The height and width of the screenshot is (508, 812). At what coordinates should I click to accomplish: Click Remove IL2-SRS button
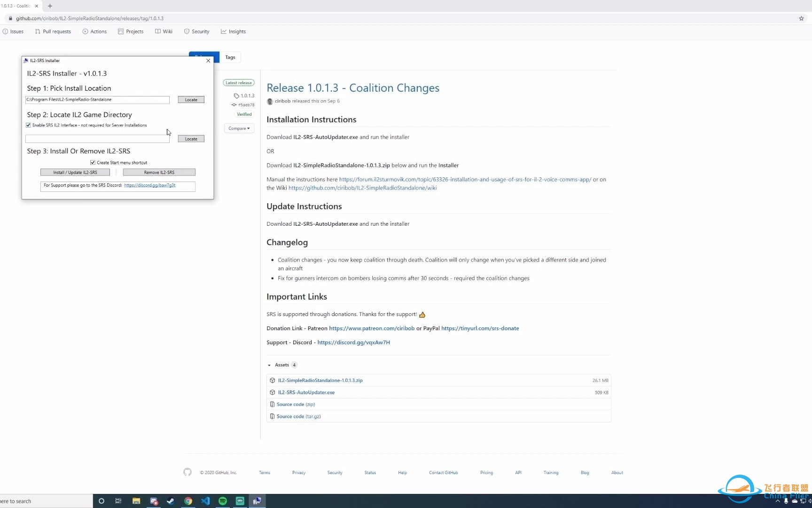(x=159, y=173)
